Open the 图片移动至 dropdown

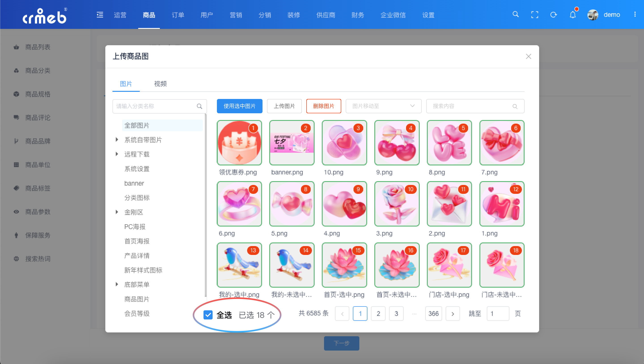(x=383, y=106)
